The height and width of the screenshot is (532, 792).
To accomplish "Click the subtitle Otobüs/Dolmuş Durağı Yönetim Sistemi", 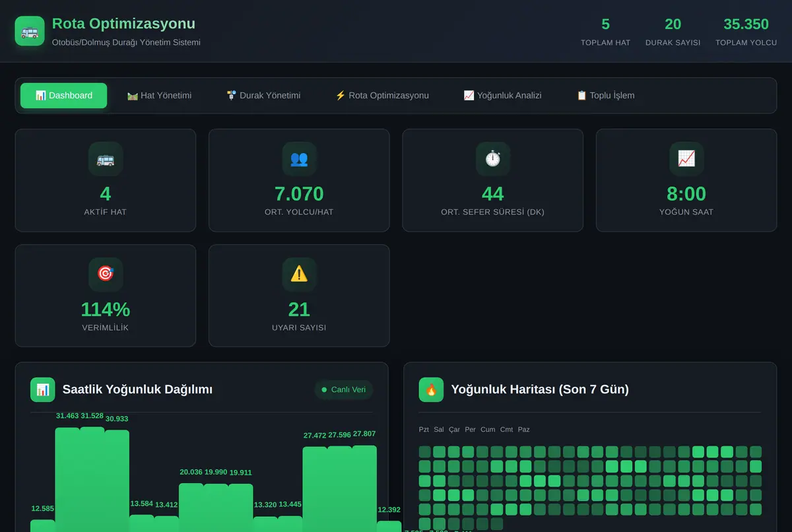I will (126, 42).
